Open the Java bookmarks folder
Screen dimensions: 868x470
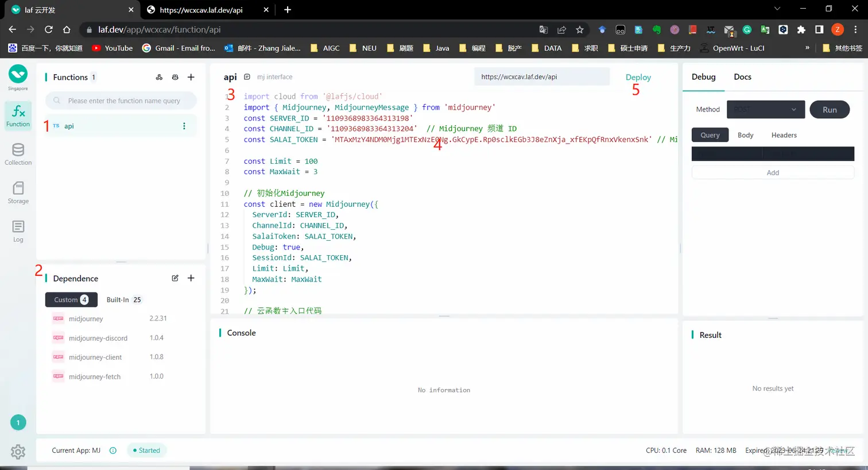(x=436, y=48)
